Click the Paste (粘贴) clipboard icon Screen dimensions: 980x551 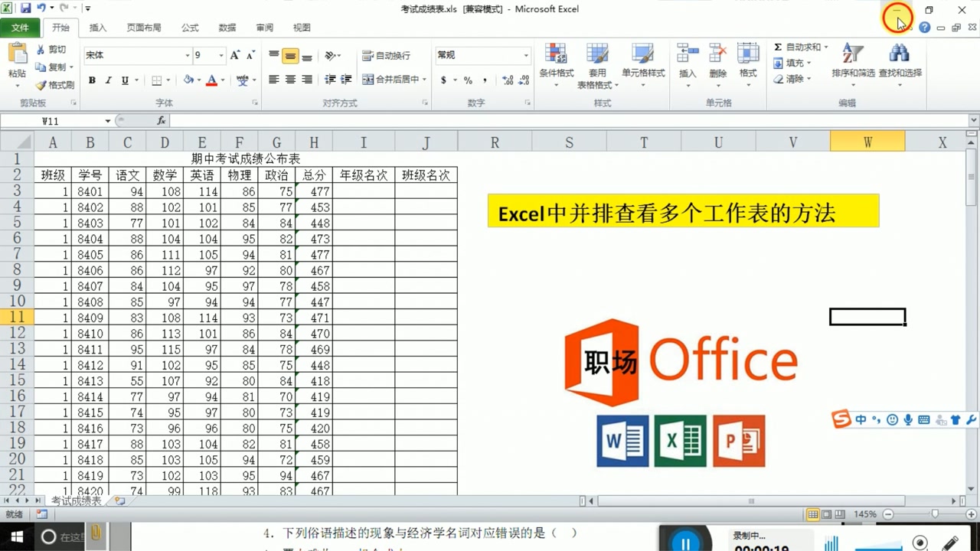tap(17, 55)
